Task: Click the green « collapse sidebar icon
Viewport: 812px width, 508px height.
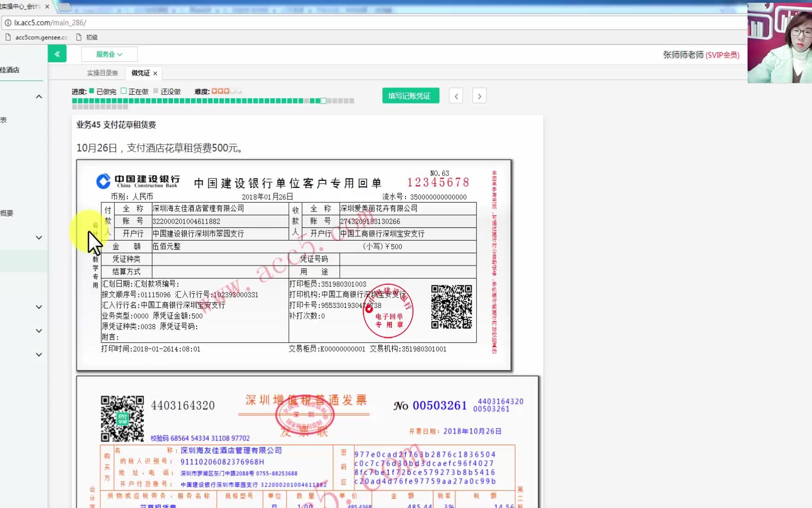Action: pos(57,53)
